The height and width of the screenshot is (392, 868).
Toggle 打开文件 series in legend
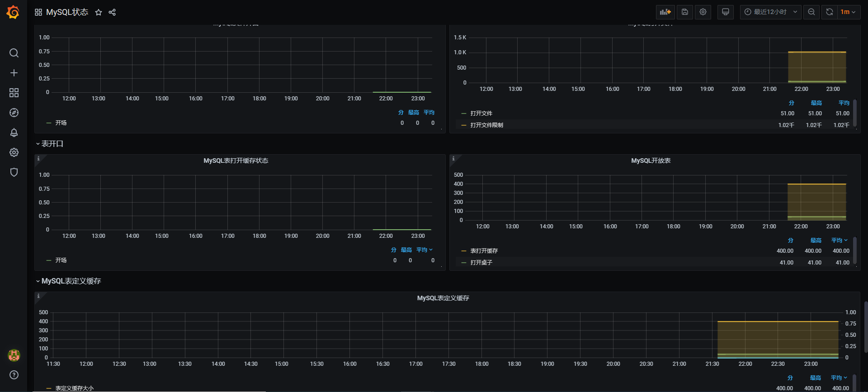click(x=481, y=113)
